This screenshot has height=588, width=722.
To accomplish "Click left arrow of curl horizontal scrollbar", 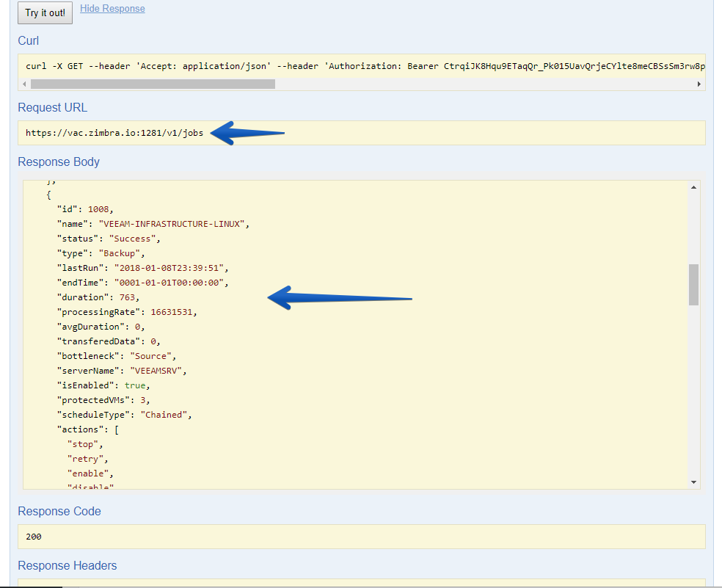I will tap(24, 84).
